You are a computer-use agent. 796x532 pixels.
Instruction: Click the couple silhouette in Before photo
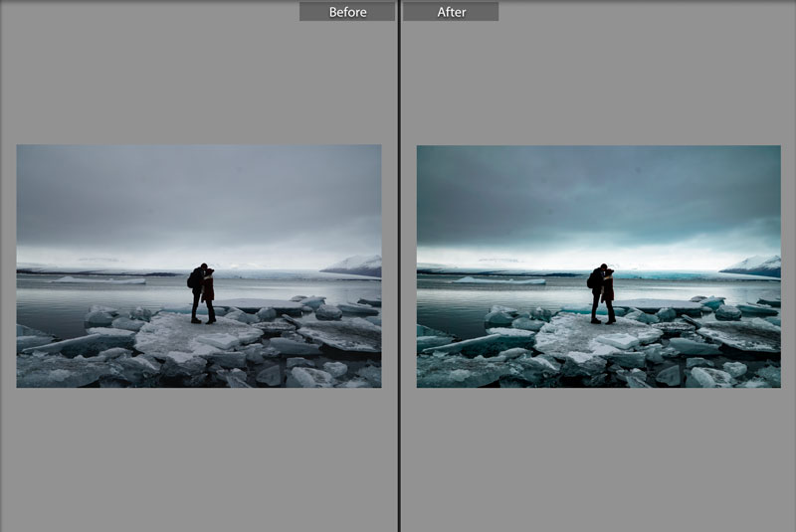click(x=203, y=293)
